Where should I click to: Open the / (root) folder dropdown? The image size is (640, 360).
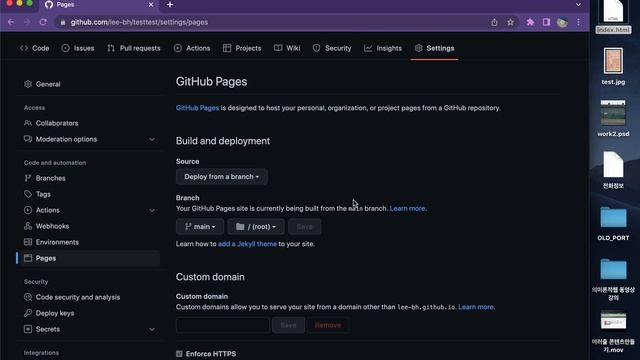(256, 227)
